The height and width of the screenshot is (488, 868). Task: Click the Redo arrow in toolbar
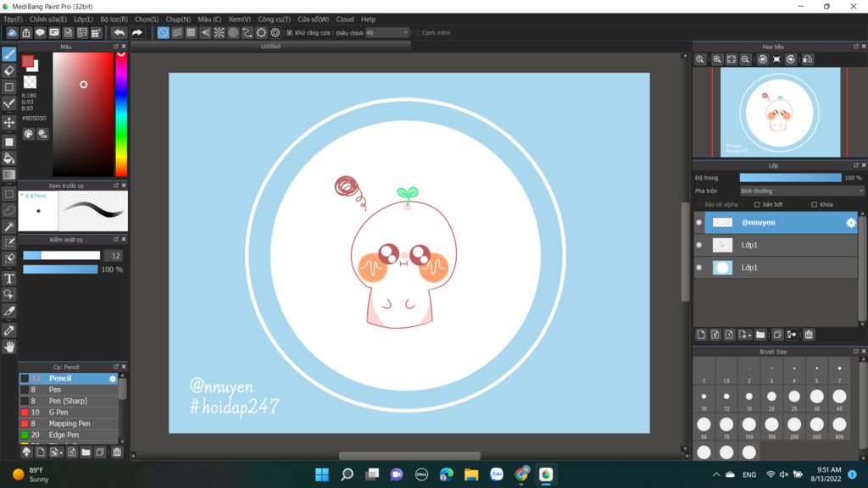click(x=136, y=33)
